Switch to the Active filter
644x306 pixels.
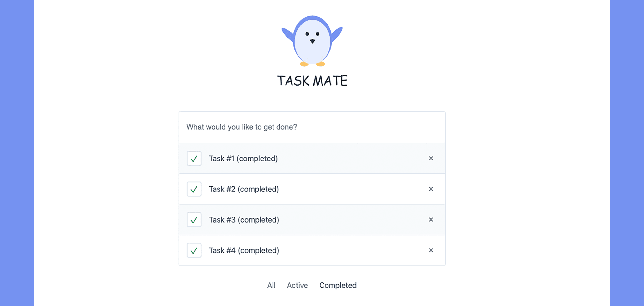pyautogui.click(x=297, y=285)
